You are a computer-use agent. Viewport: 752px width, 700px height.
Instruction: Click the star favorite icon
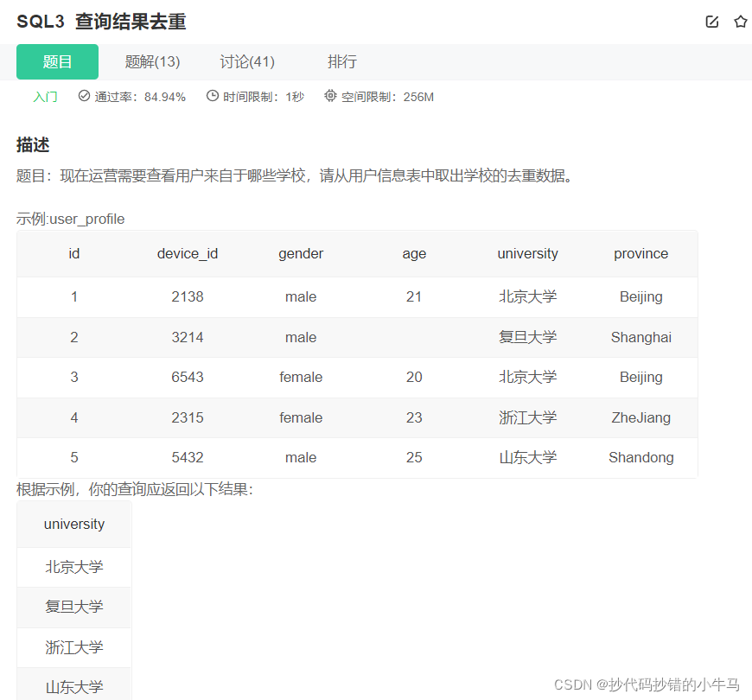pyautogui.click(x=741, y=22)
